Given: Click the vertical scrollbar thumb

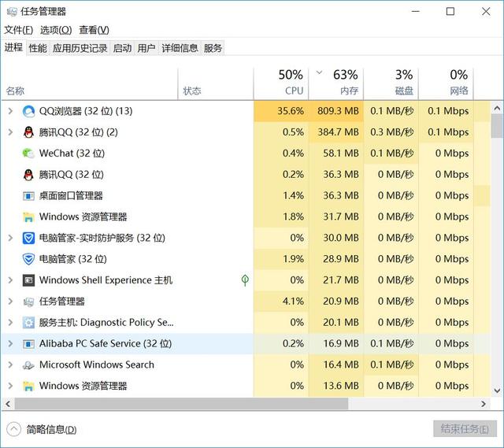Looking at the screenshot, I should (x=497, y=128).
